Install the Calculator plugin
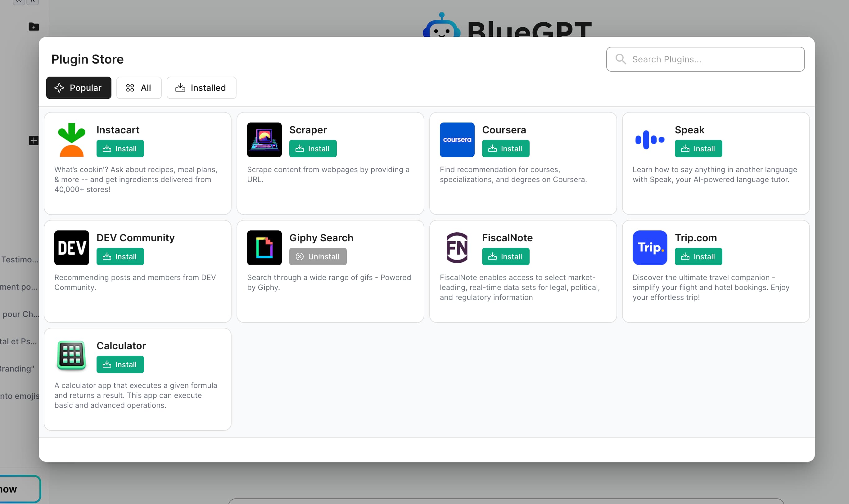 click(x=120, y=364)
